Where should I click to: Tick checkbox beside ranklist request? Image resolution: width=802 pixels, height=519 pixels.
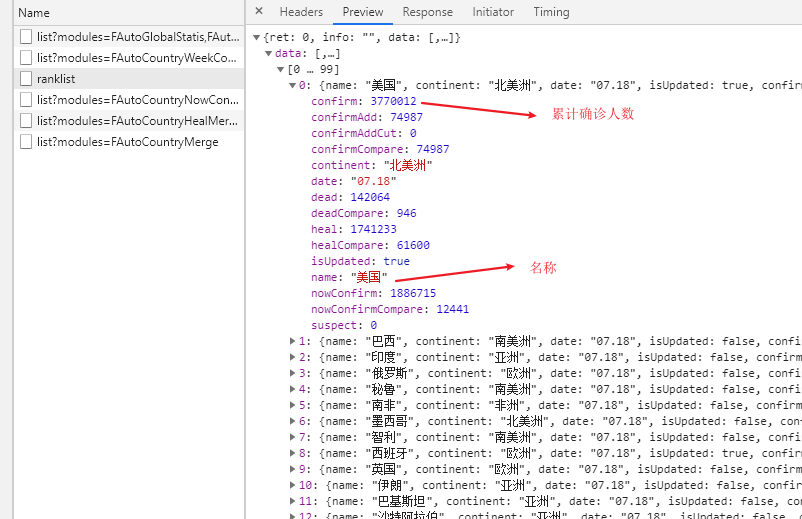point(26,79)
